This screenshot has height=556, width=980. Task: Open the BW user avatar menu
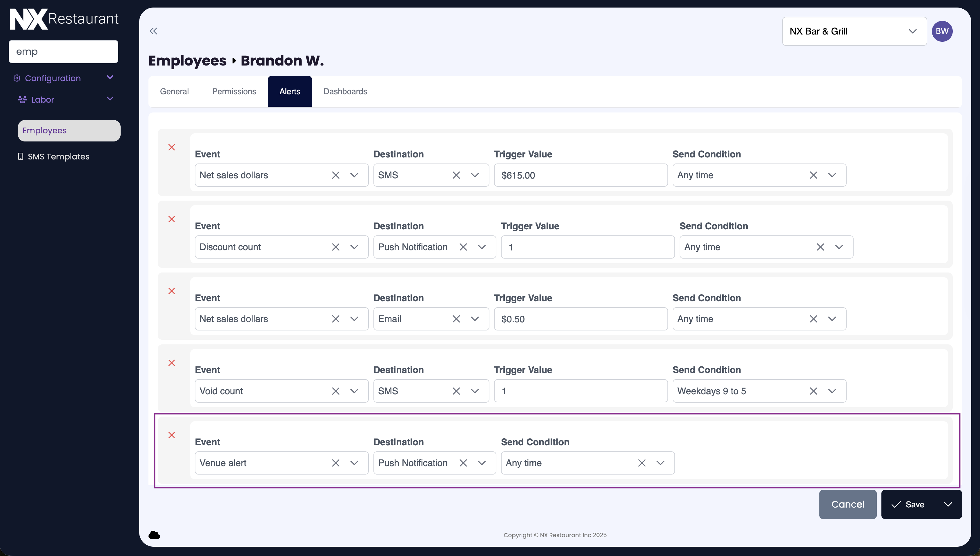click(x=942, y=31)
